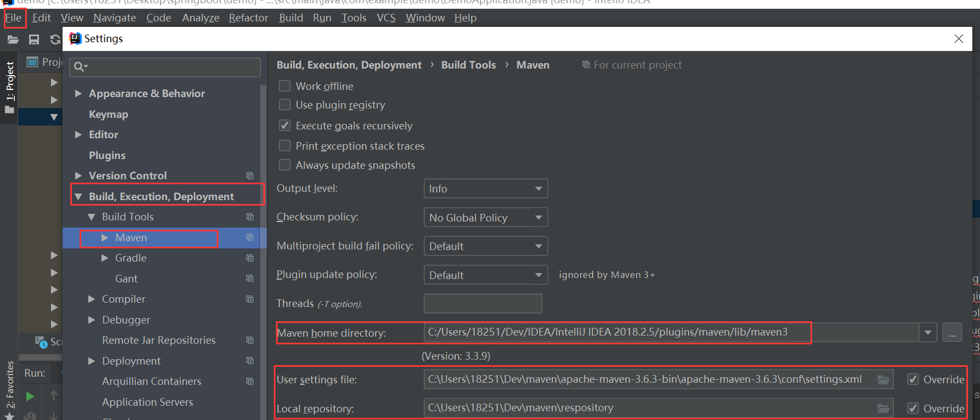The height and width of the screenshot is (420, 980).
Task: Click the Synchronize refresh toolbar icon
Action: coord(55,39)
